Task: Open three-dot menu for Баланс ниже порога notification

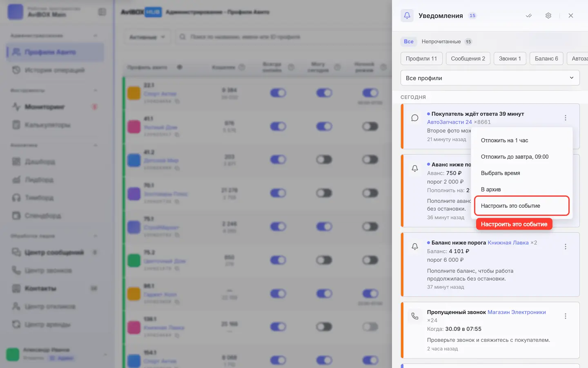Action: tap(566, 247)
